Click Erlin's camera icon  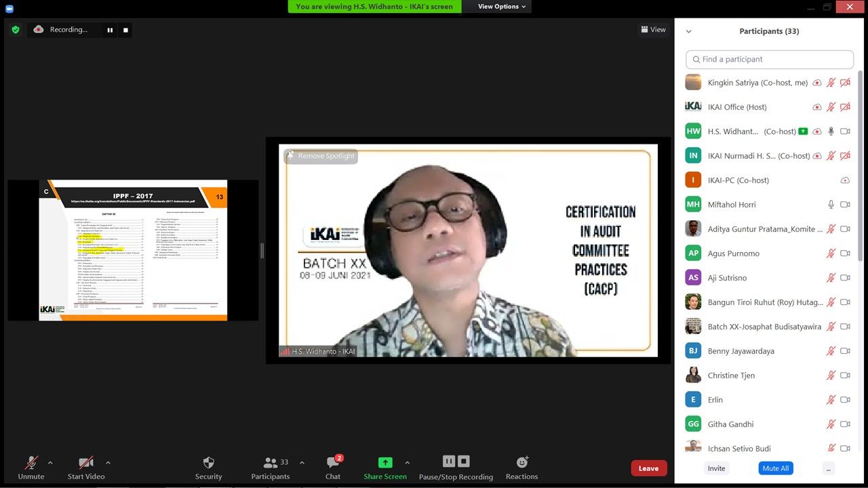[x=845, y=400]
